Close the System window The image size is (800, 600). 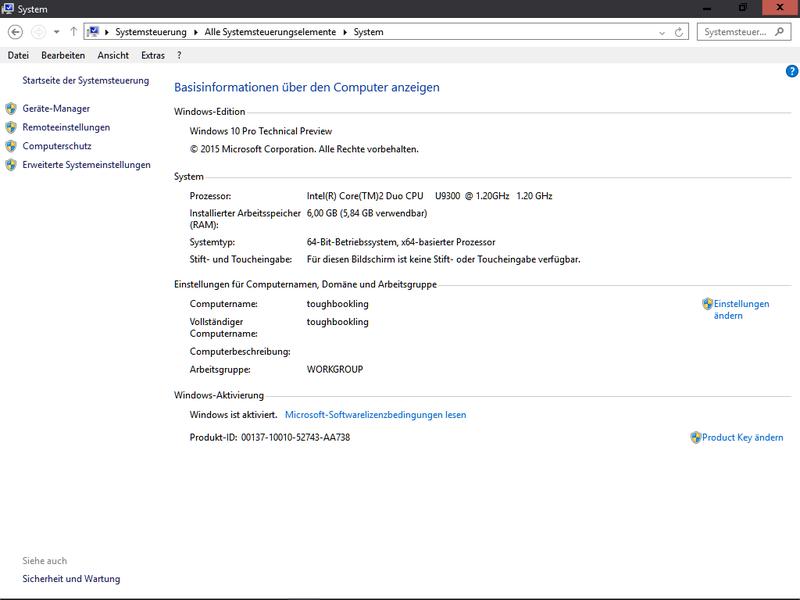[x=780, y=8]
